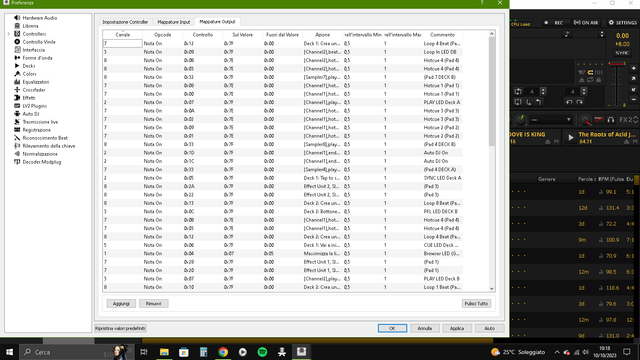This screenshot has height=360, width=640.
Task: Click the deck pitch rate slider
Action: coord(617,84)
